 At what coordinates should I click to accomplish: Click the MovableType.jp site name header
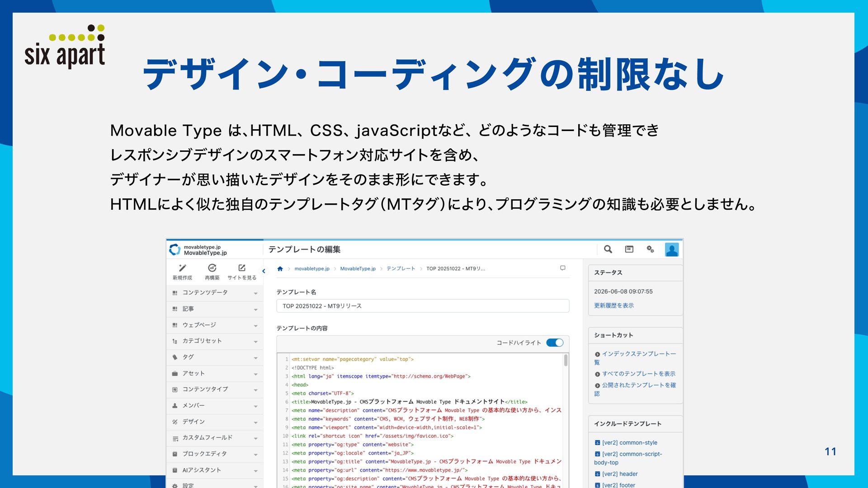[205, 253]
